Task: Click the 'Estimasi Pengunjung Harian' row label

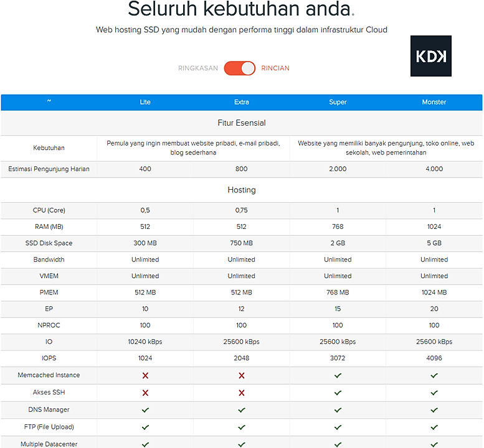Action: pyautogui.click(x=49, y=169)
